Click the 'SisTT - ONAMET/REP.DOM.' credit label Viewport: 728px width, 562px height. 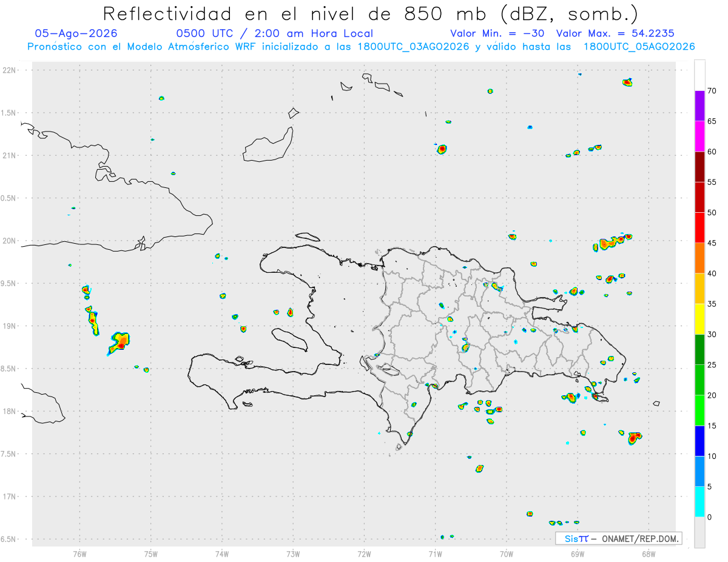point(618,538)
